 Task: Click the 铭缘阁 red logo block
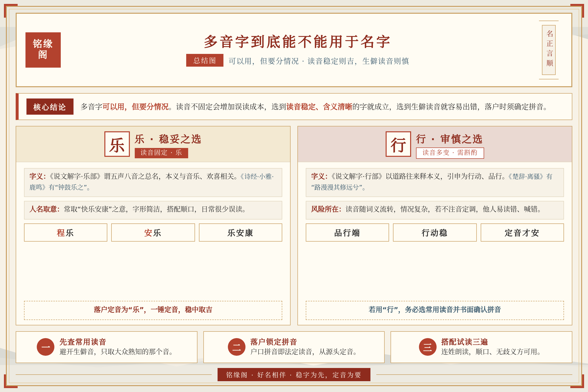click(x=43, y=50)
